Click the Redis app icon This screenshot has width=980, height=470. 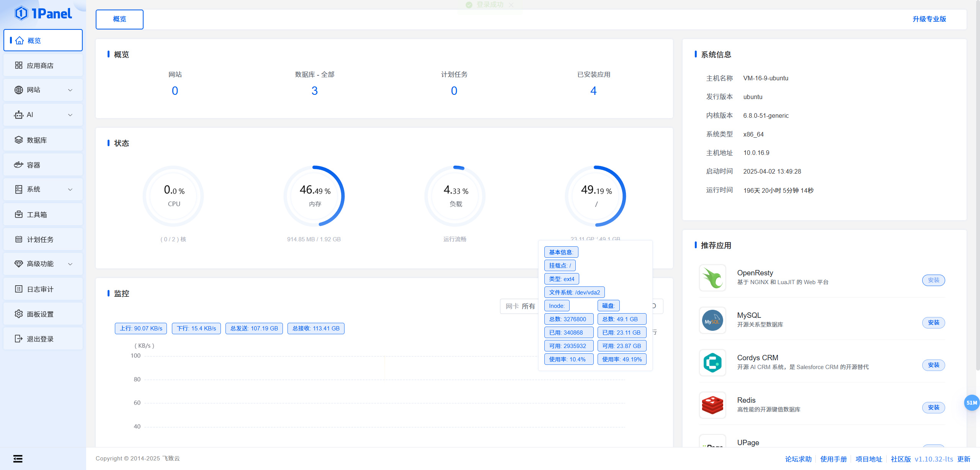712,405
